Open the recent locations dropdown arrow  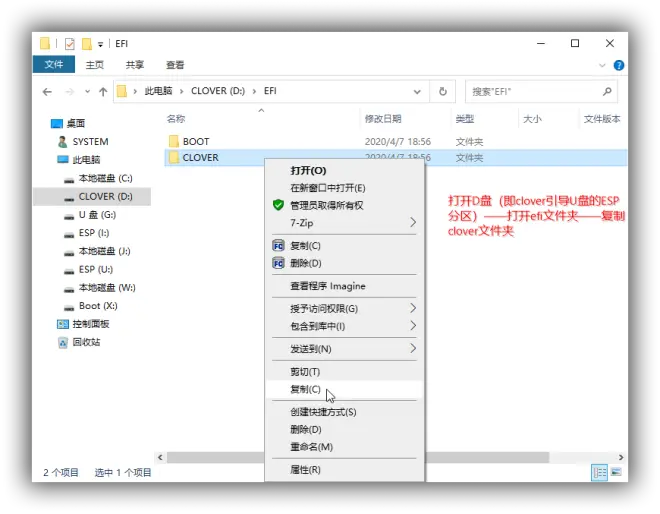87,91
